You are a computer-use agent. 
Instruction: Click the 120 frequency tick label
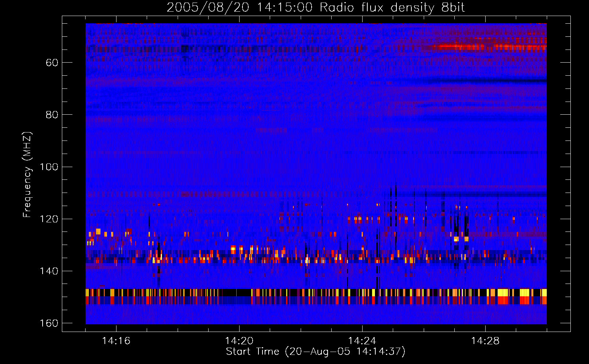point(50,219)
